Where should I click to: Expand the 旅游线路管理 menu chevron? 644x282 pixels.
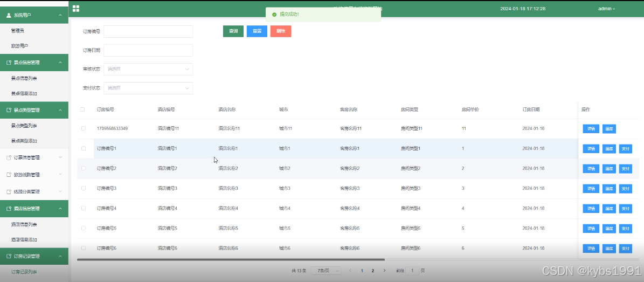click(60, 175)
